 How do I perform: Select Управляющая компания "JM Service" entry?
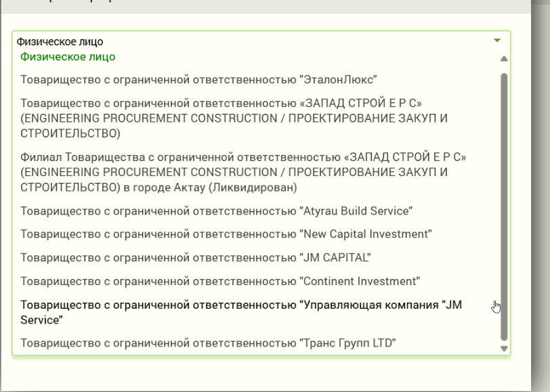pyautogui.click(x=241, y=312)
